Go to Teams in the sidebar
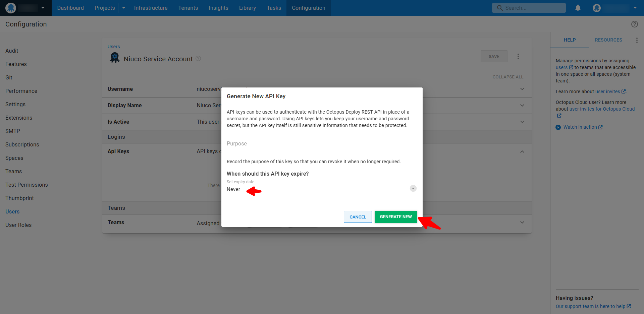 tap(13, 171)
